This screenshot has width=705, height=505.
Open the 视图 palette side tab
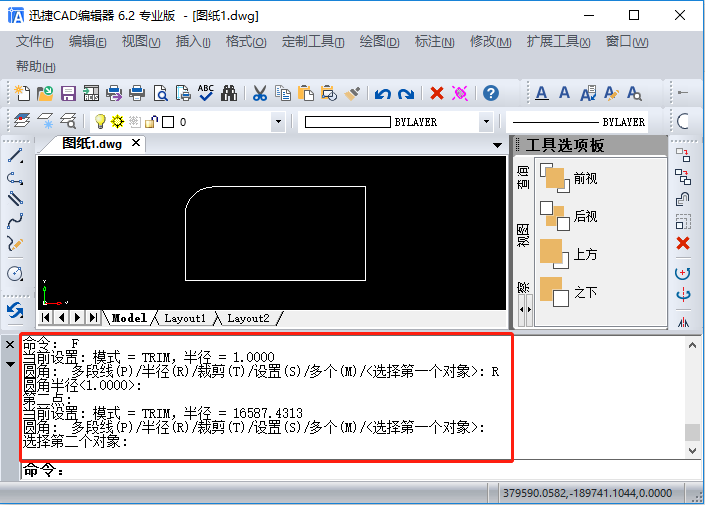tap(523, 235)
